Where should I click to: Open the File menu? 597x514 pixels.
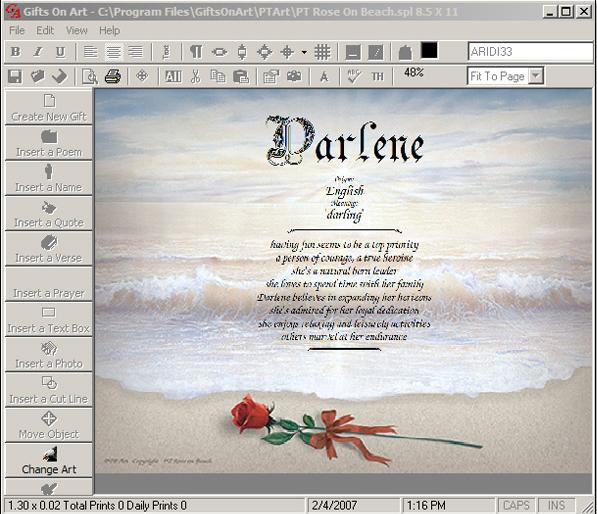click(x=17, y=30)
